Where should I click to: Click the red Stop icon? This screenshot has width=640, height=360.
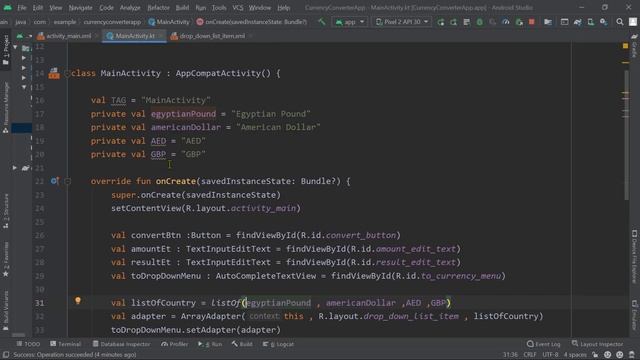532,22
